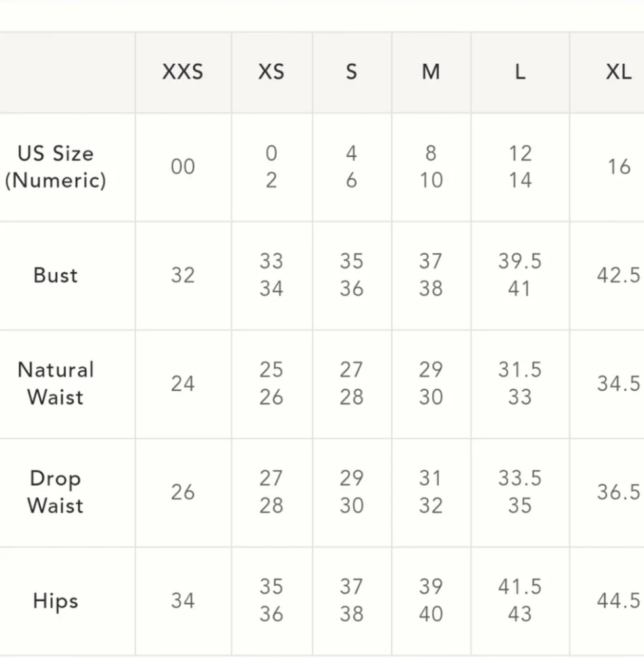
Task: Select the Drop Waist row label
Action: click(x=55, y=492)
